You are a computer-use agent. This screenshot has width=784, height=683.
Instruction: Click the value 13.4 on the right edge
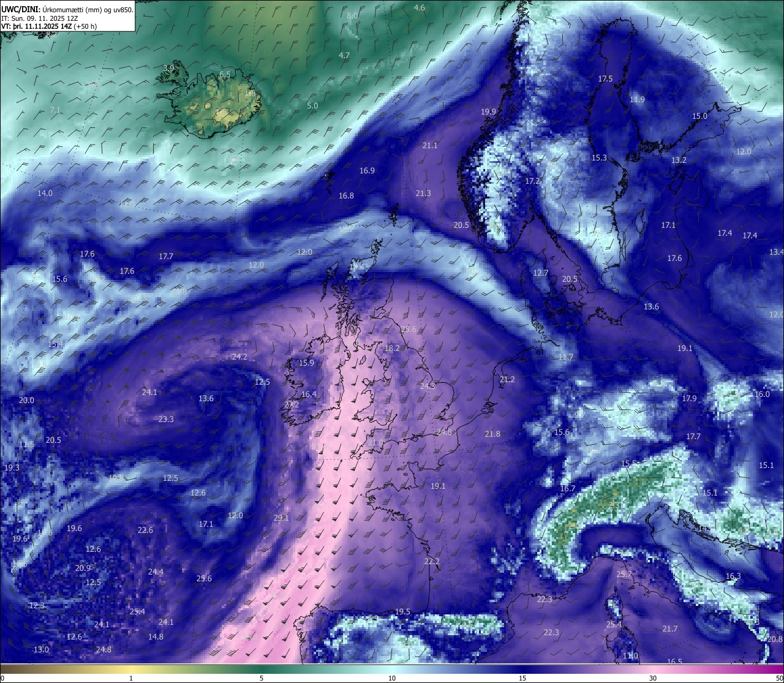point(776,252)
